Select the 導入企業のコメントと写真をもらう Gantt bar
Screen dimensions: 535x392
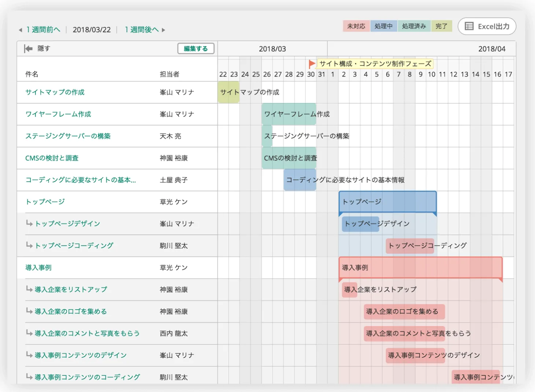coord(405,333)
